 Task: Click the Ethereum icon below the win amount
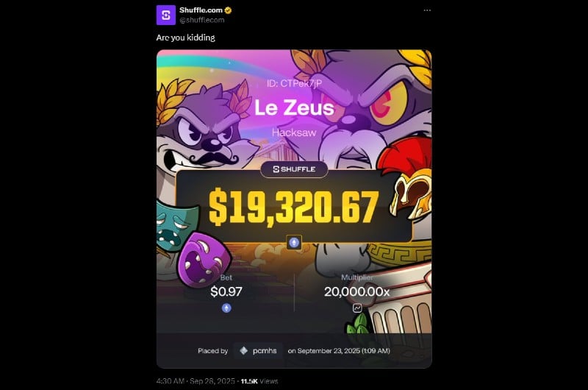click(294, 243)
